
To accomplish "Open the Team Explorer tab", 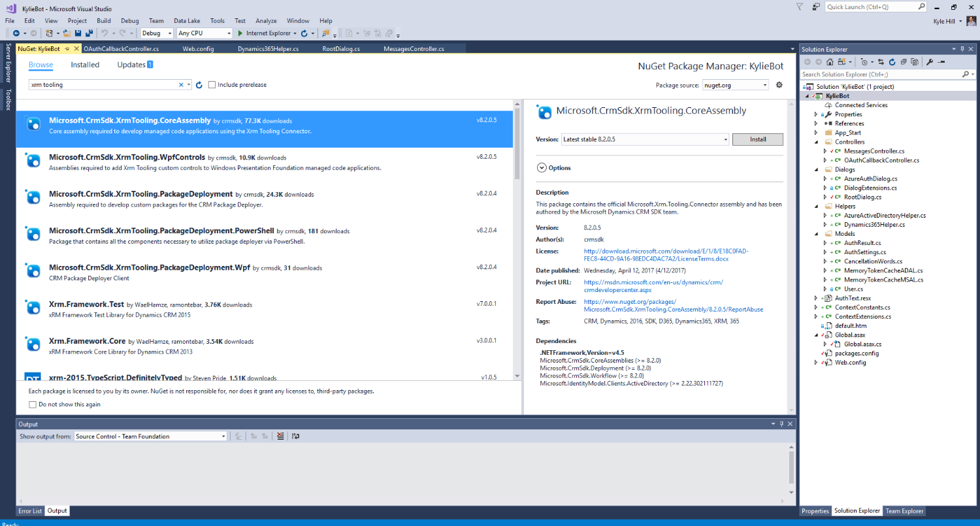I will (x=904, y=511).
